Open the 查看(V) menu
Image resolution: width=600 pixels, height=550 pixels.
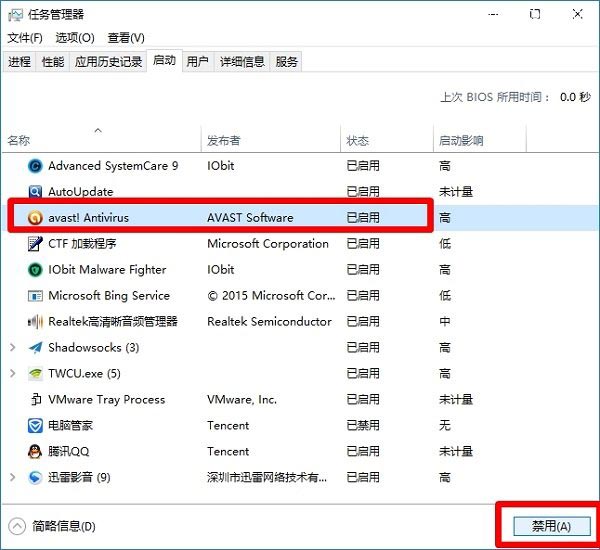click(x=126, y=38)
